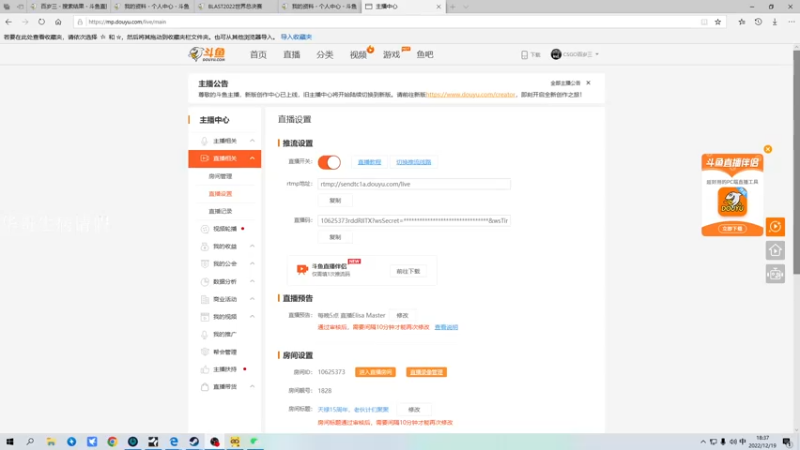Select 直播记录 in sidebar

pos(220,211)
